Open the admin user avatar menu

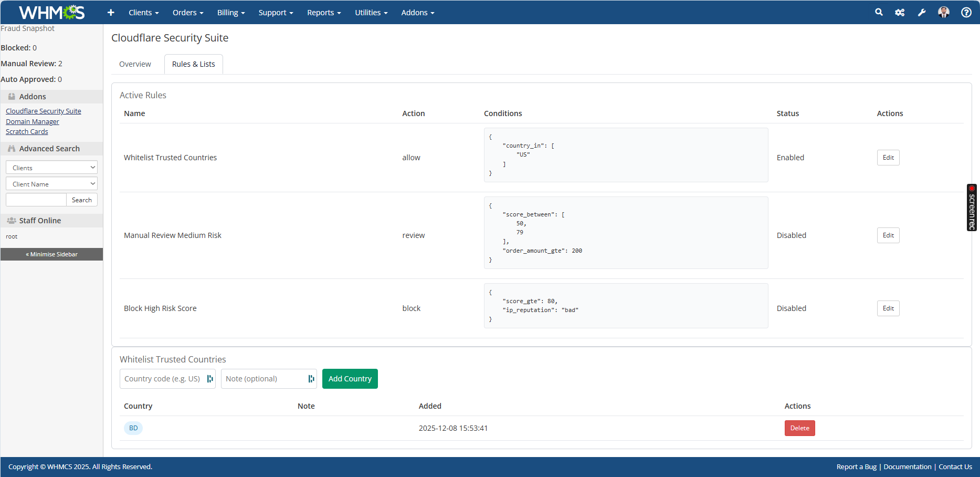click(x=943, y=12)
